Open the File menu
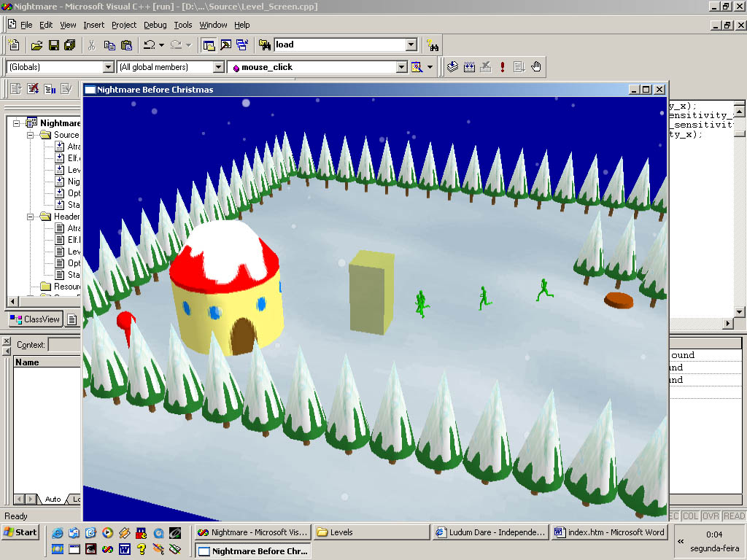Viewport: 747px width, 560px height. pyautogui.click(x=26, y=25)
